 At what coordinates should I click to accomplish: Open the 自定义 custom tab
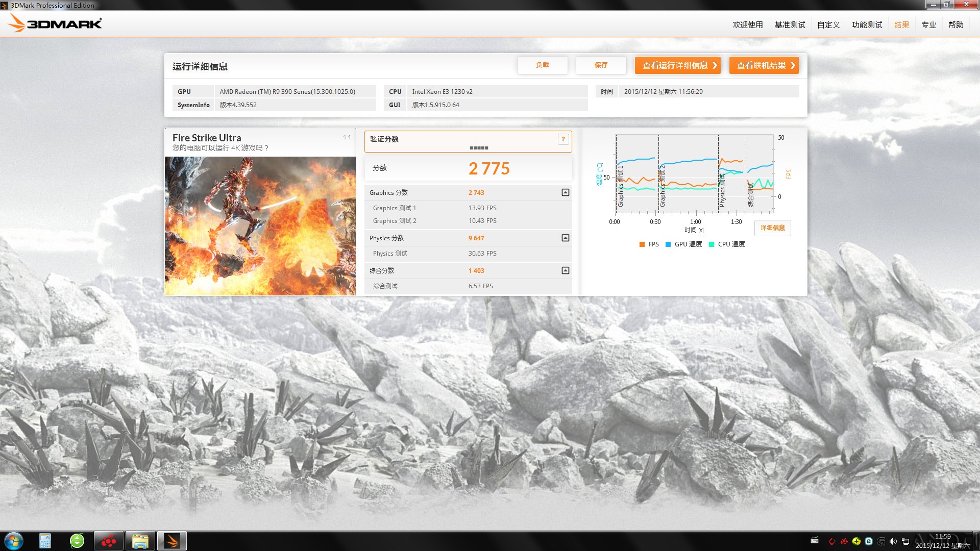[x=828, y=24]
